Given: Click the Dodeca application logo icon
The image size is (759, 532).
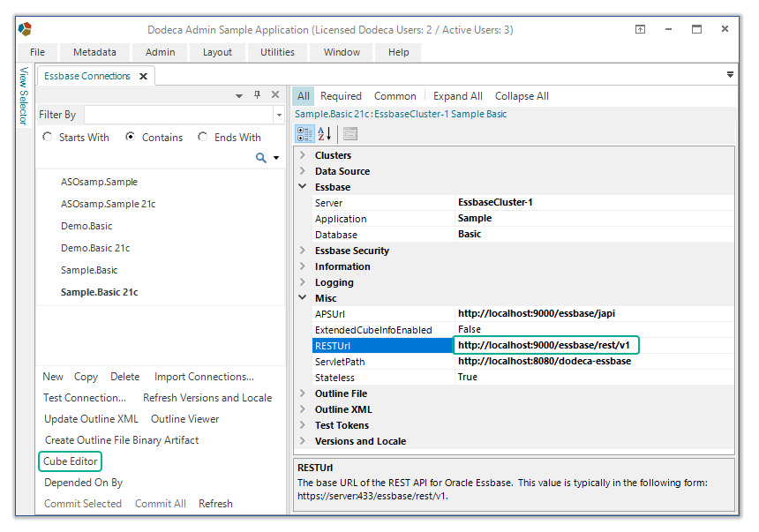Looking at the screenshot, I should click(25, 29).
